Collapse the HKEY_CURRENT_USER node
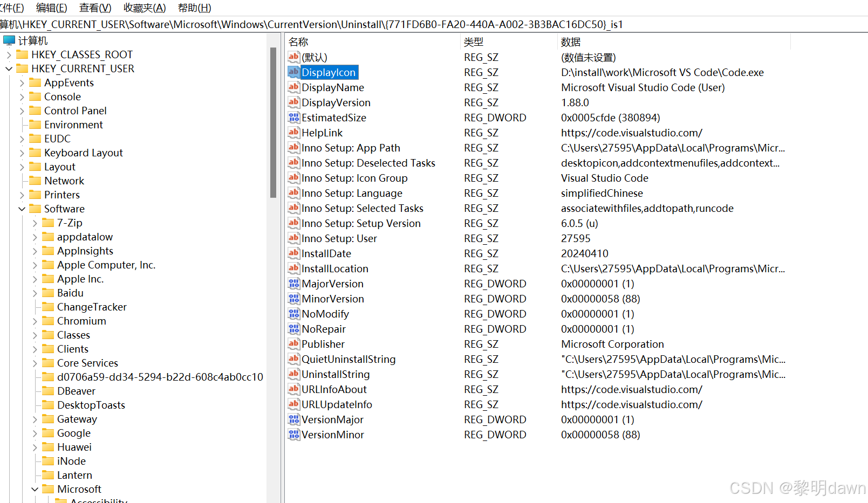868x503 pixels. tap(9, 68)
